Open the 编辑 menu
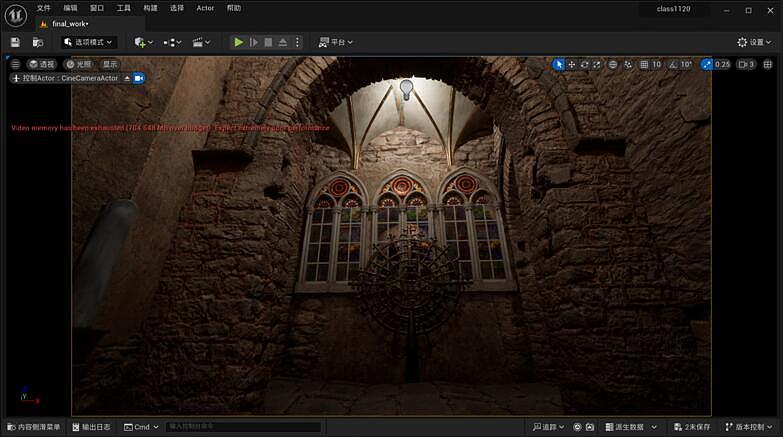Image resolution: width=783 pixels, height=437 pixels. (70, 8)
